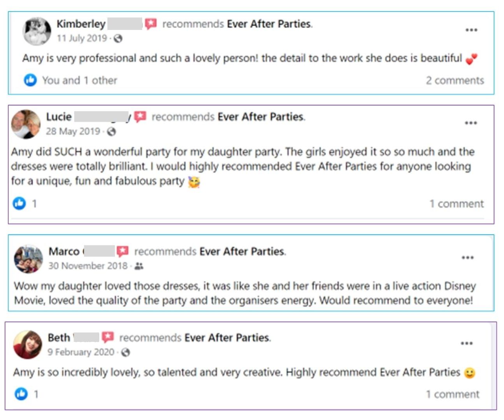
Task: Click the friends audience icon beside 30 November 2018
Action: 139,266
